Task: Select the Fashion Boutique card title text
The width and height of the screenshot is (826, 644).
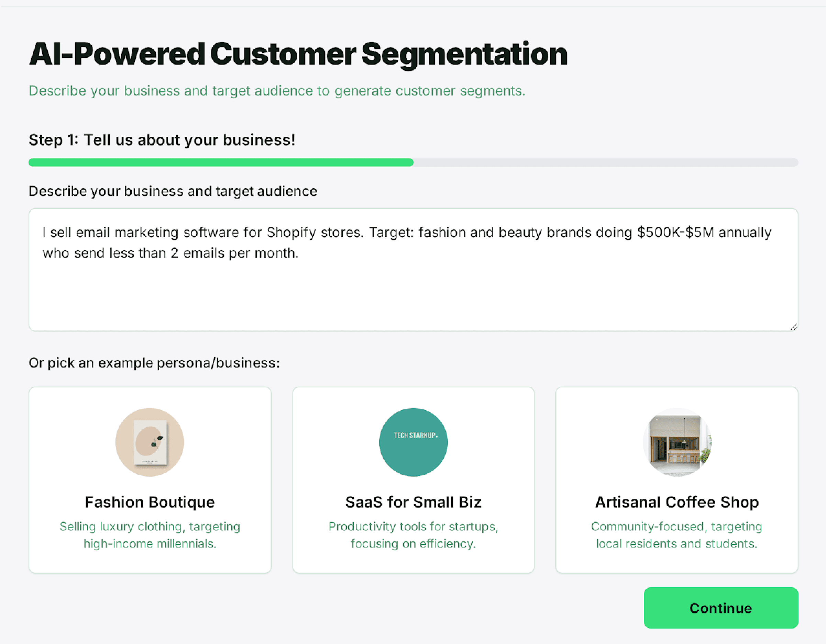Action: 150,502
